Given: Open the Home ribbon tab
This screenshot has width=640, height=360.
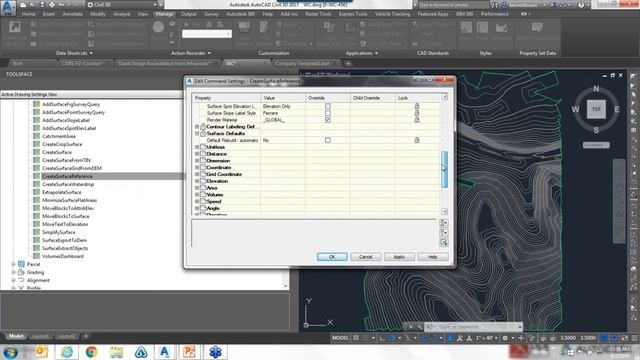Looking at the screenshot, I should coord(29,14).
